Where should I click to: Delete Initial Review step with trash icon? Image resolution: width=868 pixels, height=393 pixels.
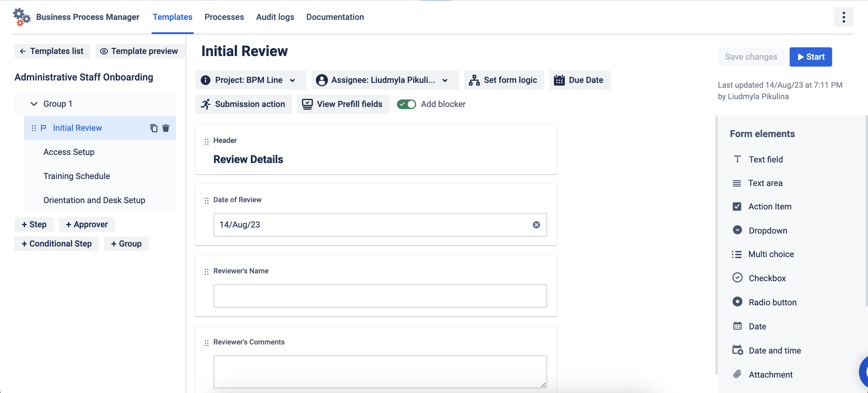point(166,128)
